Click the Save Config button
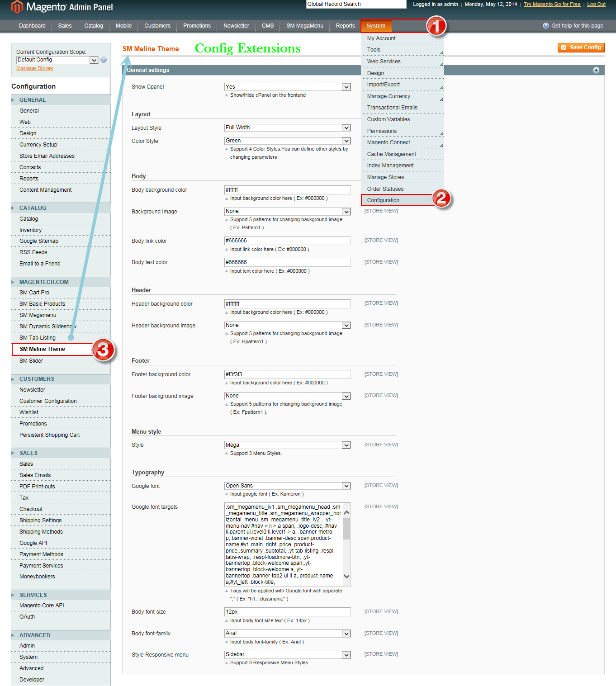Image resolution: width=616 pixels, height=686 pixels. [x=581, y=47]
